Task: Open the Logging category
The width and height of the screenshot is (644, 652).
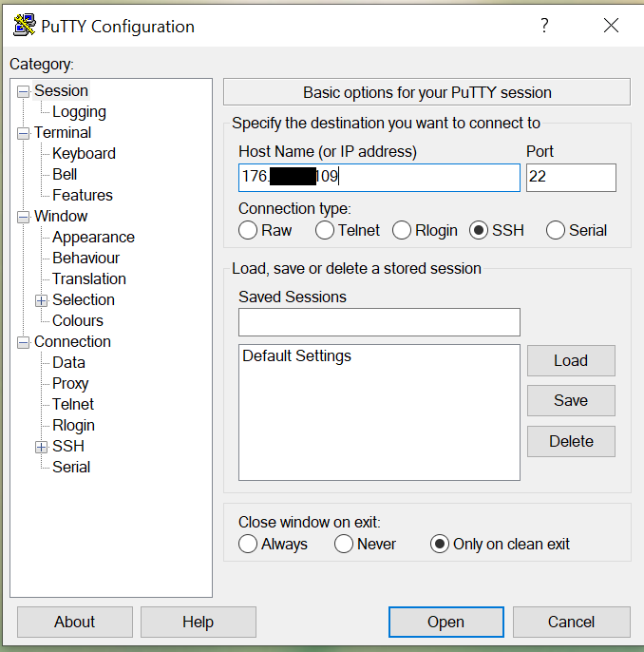Action: 79,112
